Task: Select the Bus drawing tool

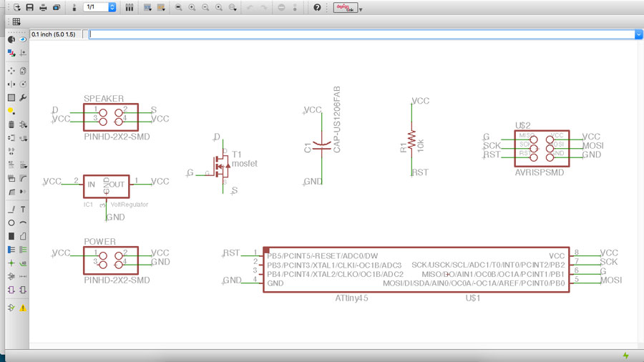Action: pos(11,250)
